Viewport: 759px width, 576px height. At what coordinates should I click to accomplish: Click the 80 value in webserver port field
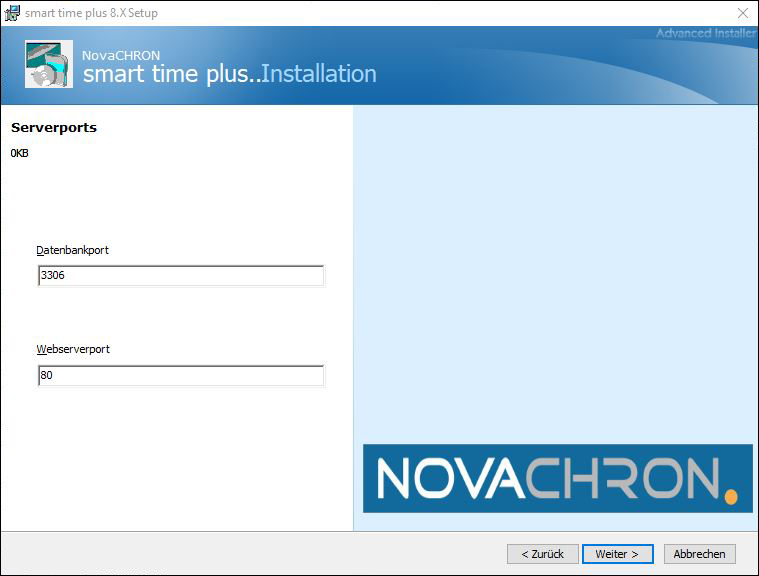pyautogui.click(x=46, y=375)
